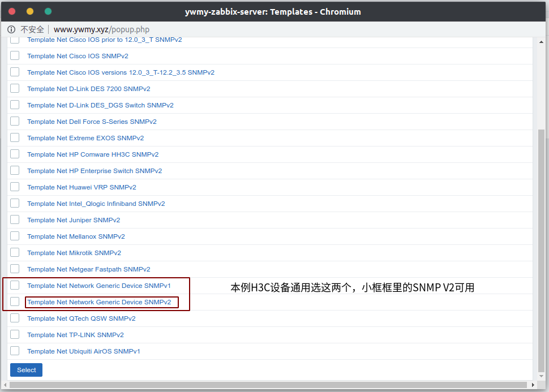Click Template Net Network Generic Device SNMPv1 link
This screenshot has width=549, height=392.
(99, 286)
